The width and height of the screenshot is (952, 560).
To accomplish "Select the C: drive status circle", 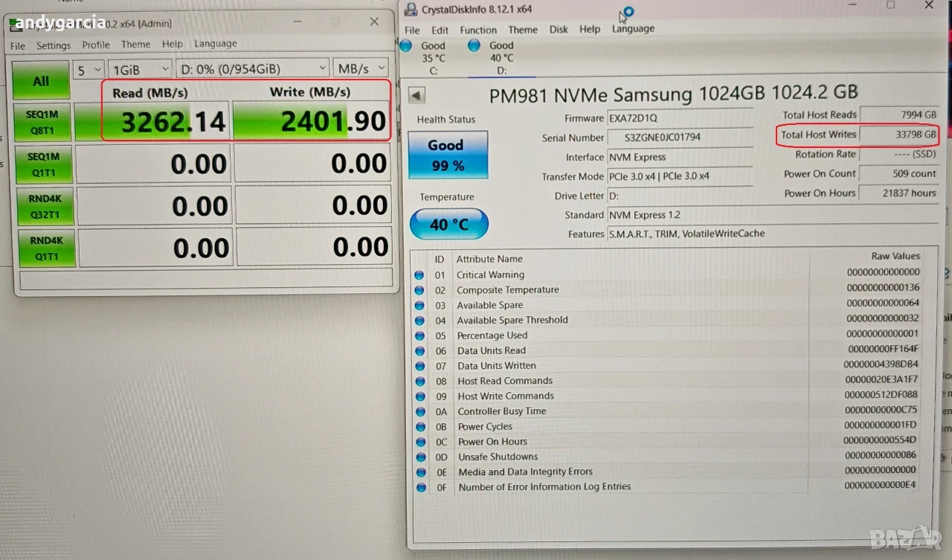I will click(406, 45).
